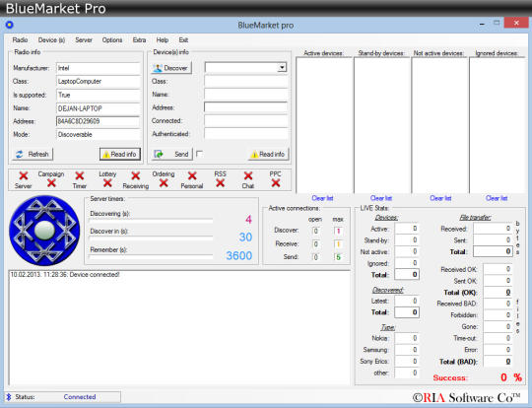Click the Is supported field showing True

click(99, 95)
